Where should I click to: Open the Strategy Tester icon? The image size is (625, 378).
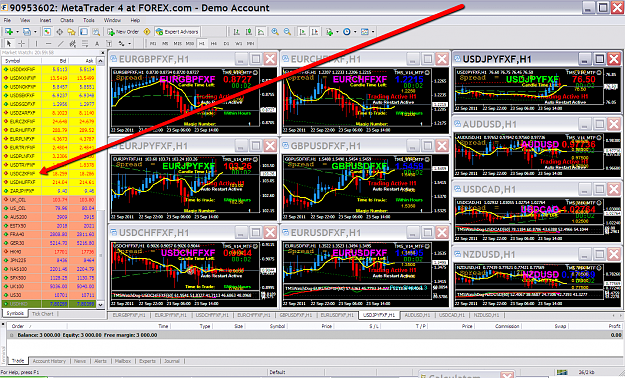(96, 32)
